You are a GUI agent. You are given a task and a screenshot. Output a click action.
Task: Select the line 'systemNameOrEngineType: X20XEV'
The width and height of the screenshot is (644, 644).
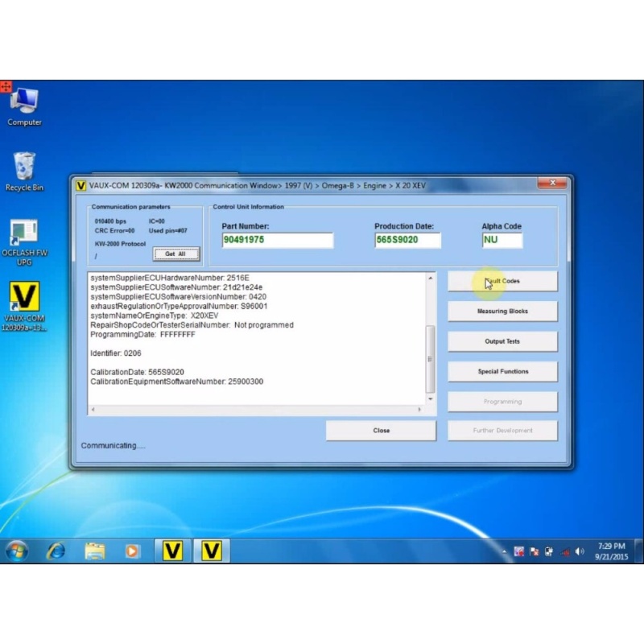[x=155, y=316]
